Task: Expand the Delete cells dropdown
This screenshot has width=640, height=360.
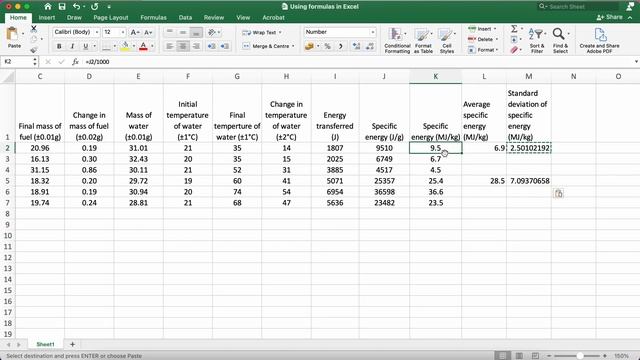Action: coord(496,40)
